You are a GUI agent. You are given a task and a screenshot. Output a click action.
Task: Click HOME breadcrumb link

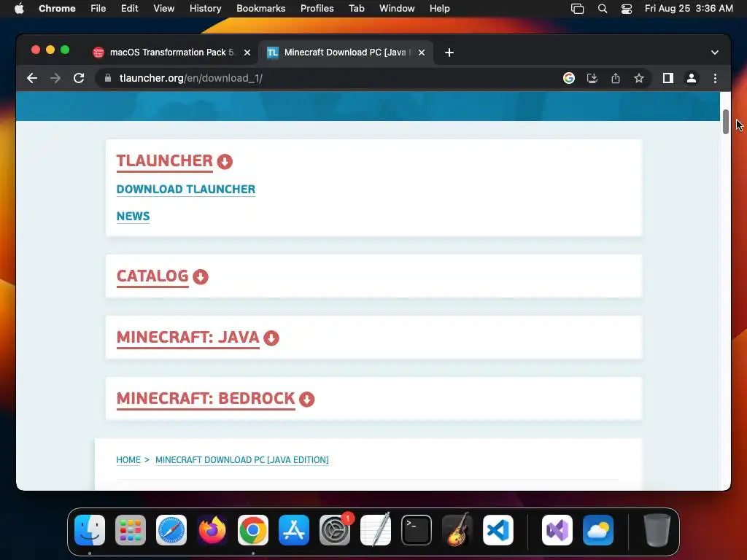point(128,460)
